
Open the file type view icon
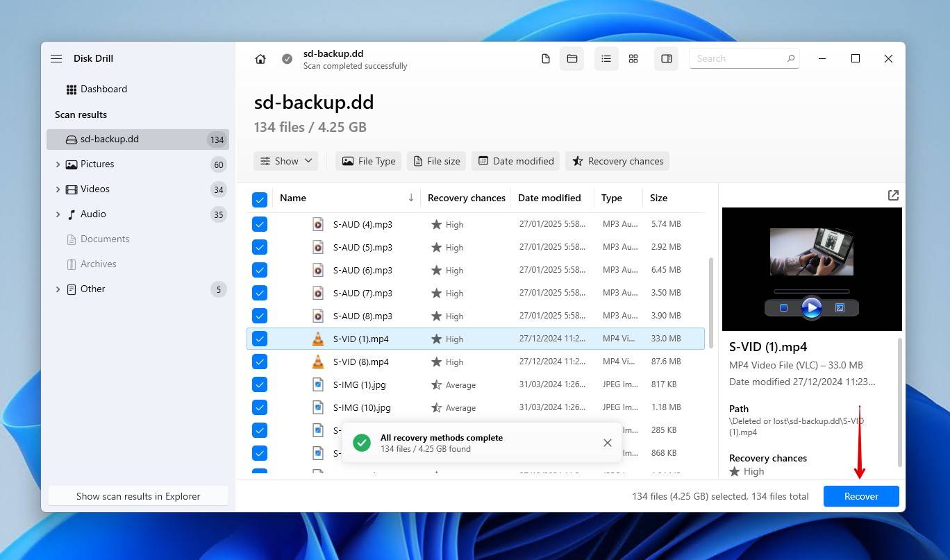(x=545, y=58)
